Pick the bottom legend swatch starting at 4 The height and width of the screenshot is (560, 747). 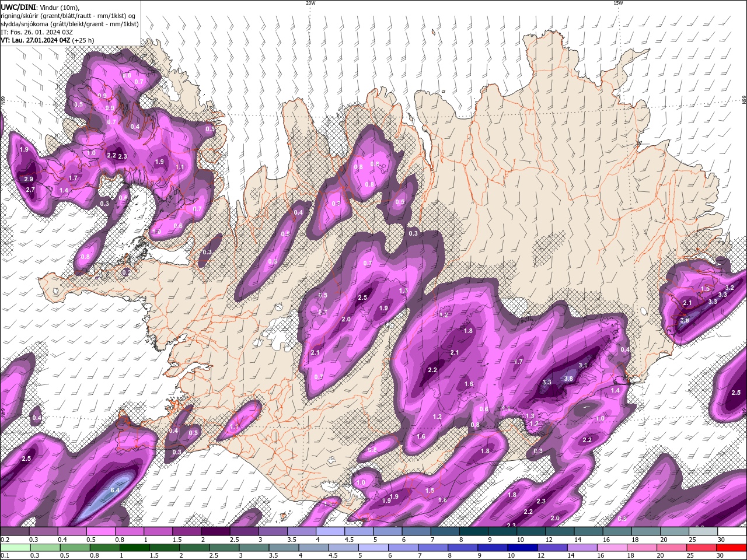click(x=313, y=548)
